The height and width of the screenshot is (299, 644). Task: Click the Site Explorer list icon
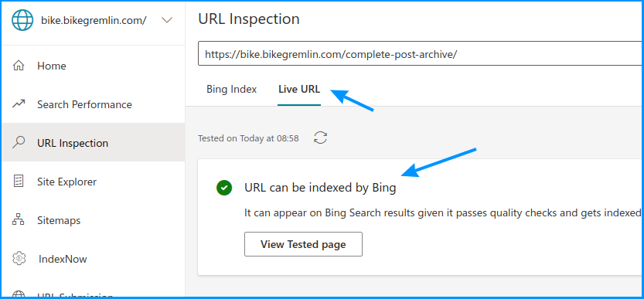point(19,182)
